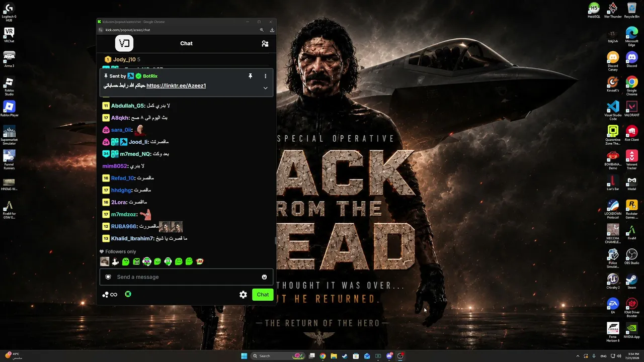The width and height of the screenshot is (644, 362).
Task: Open Logitech G HUB desktop shortcut
Action: click(9, 12)
